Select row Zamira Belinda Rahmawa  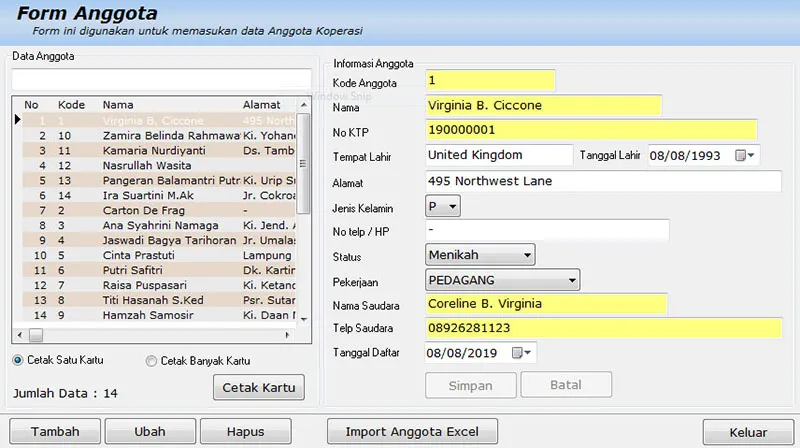pos(159,136)
